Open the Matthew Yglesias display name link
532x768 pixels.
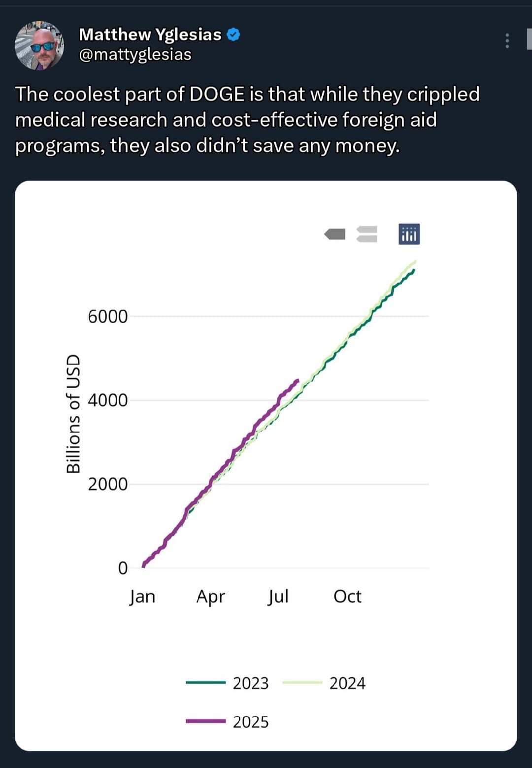click(150, 34)
